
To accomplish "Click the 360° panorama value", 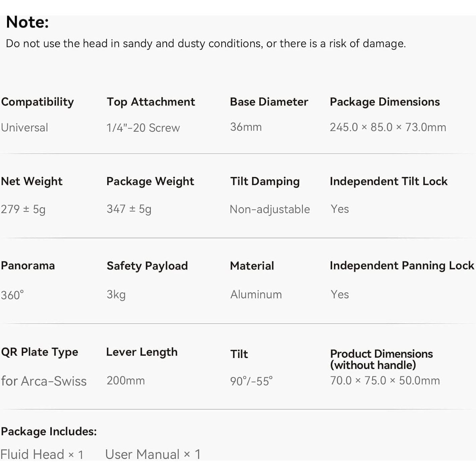I will (x=12, y=295).
